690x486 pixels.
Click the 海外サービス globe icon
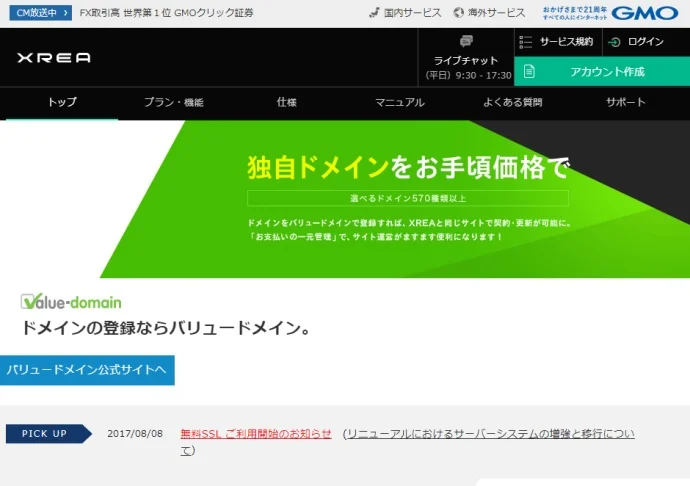pyautogui.click(x=459, y=13)
